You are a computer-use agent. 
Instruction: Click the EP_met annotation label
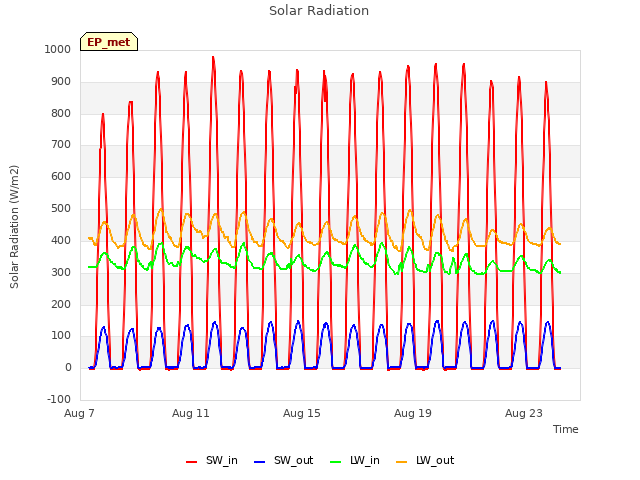109,42
